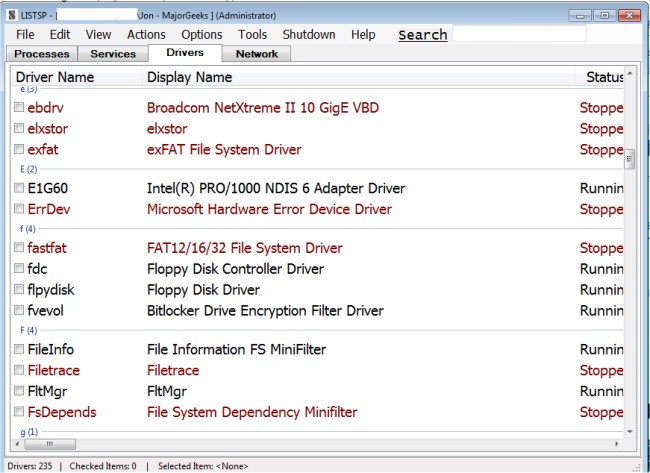The width and height of the screenshot is (650, 473).
Task: Select Intel(R) PRO/1000 NDIS 6 Adapter Driver
Action: coord(276,189)
